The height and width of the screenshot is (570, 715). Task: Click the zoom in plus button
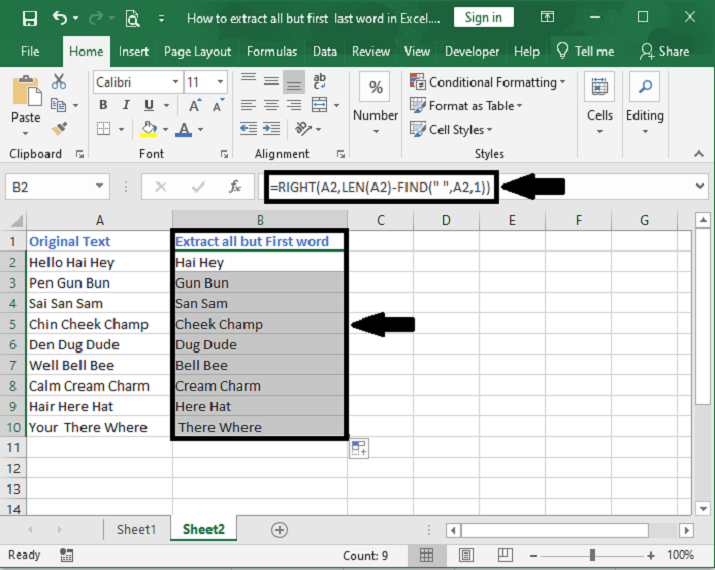tap(651, 555)
